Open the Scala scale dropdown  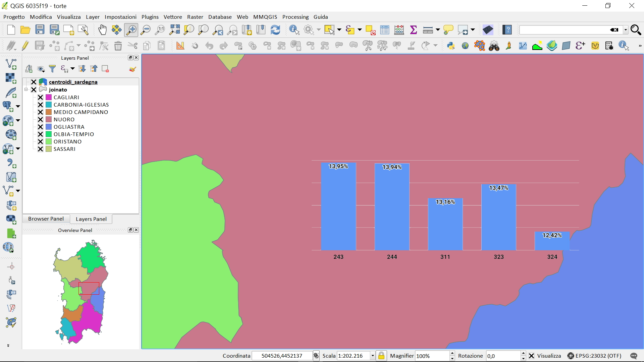(x=372, y=356)
